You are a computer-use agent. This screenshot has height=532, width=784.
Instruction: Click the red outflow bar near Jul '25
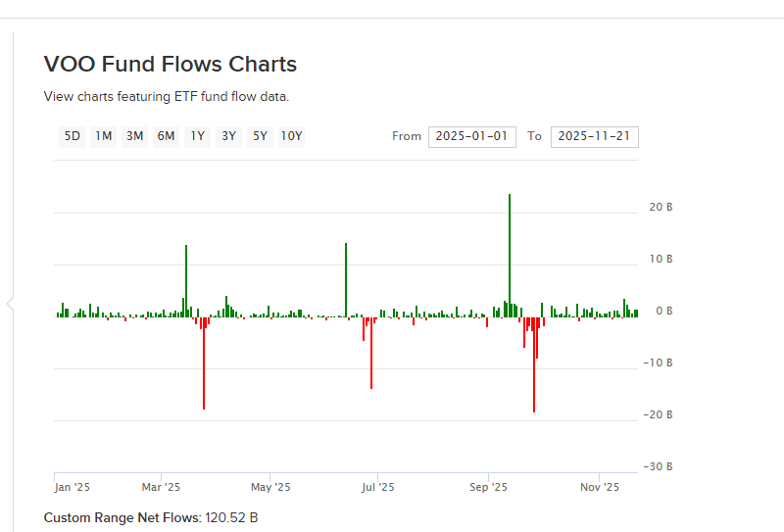coord(371,353)
